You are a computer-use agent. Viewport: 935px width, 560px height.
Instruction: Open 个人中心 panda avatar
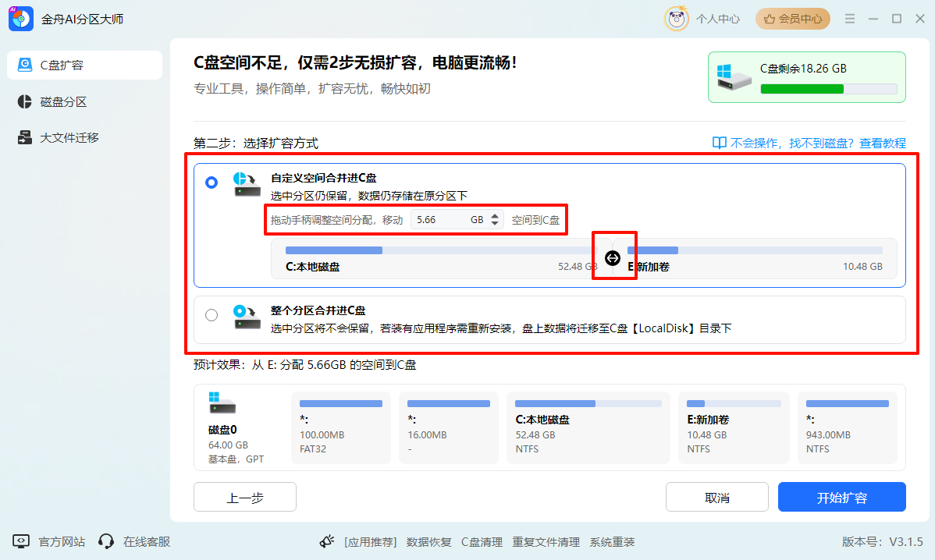coord(676,18)
